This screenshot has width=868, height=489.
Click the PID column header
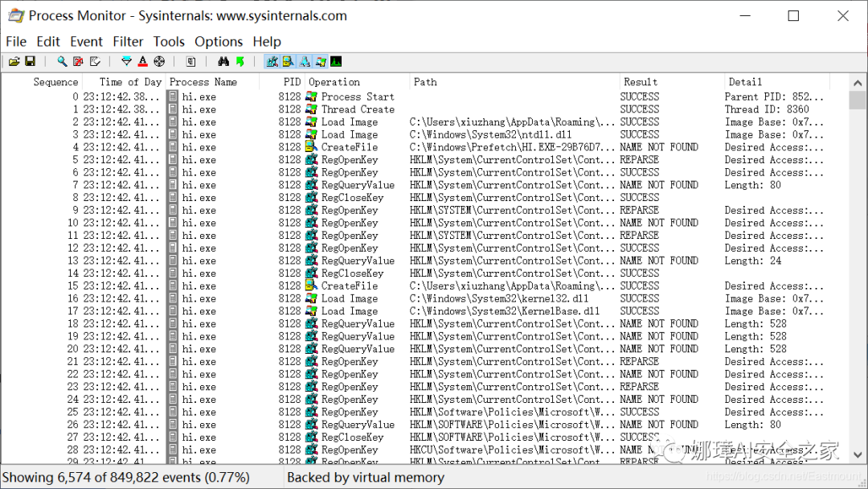282,82
